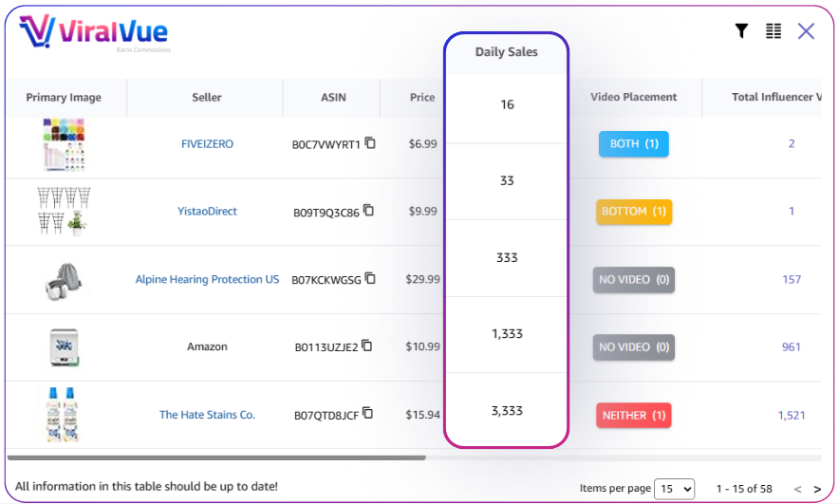Select the daily sales value 1,333
This screenshot has height=504, width=839.
point(507,334)
